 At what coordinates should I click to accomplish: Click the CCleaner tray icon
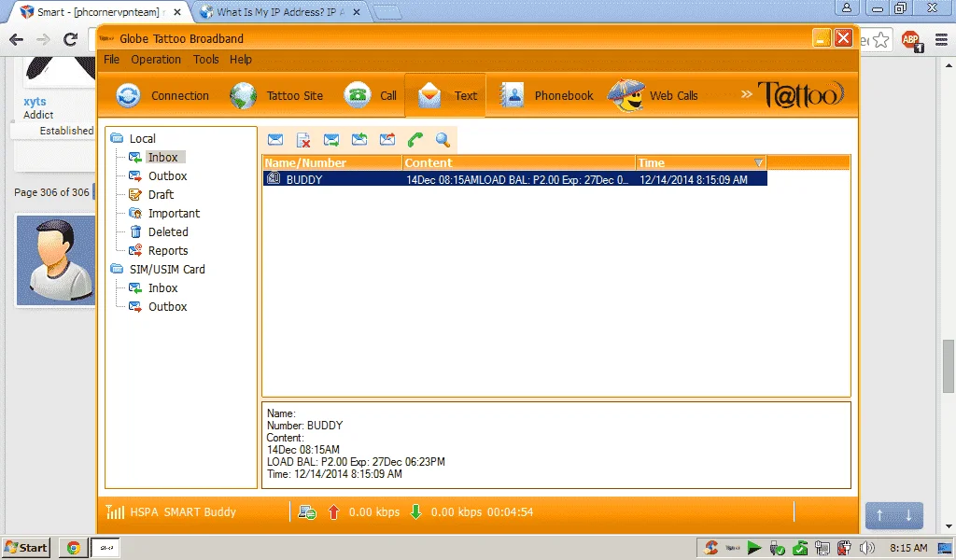click(x=710, y=548)
